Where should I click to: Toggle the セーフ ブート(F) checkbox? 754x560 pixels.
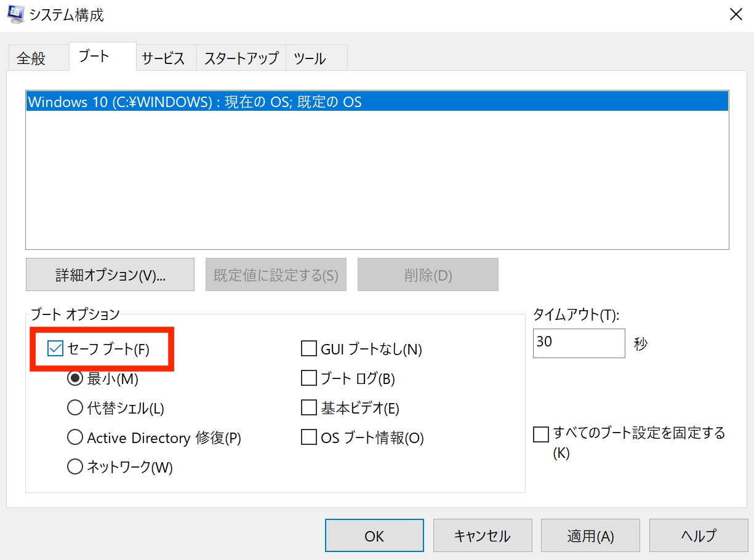(x=55, y=349)
